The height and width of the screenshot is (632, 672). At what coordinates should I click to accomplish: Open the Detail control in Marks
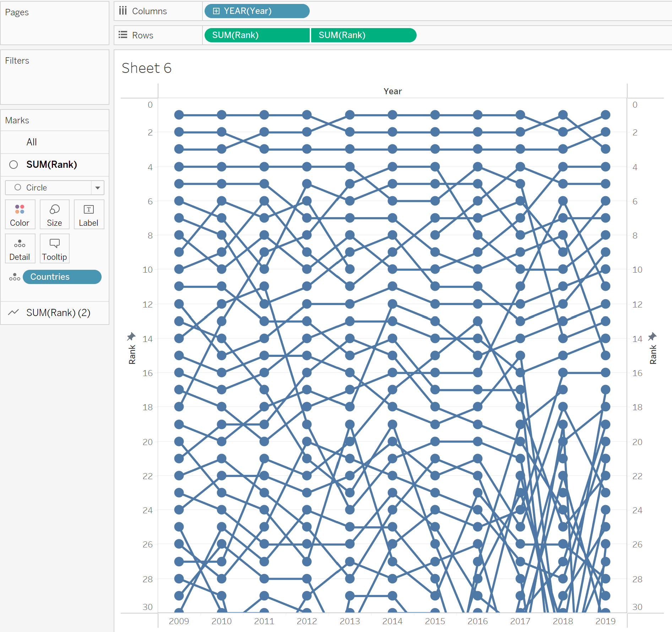click(20, 248)
